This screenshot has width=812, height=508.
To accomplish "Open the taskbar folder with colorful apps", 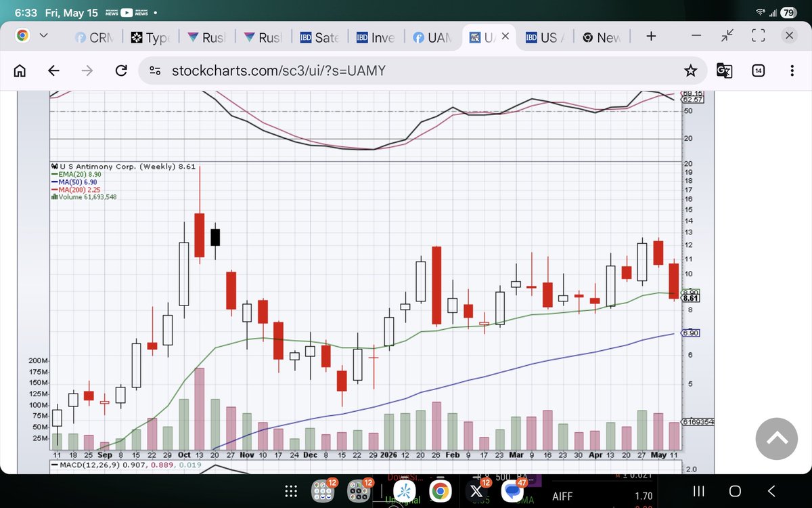I will click(x=321, y=492).
